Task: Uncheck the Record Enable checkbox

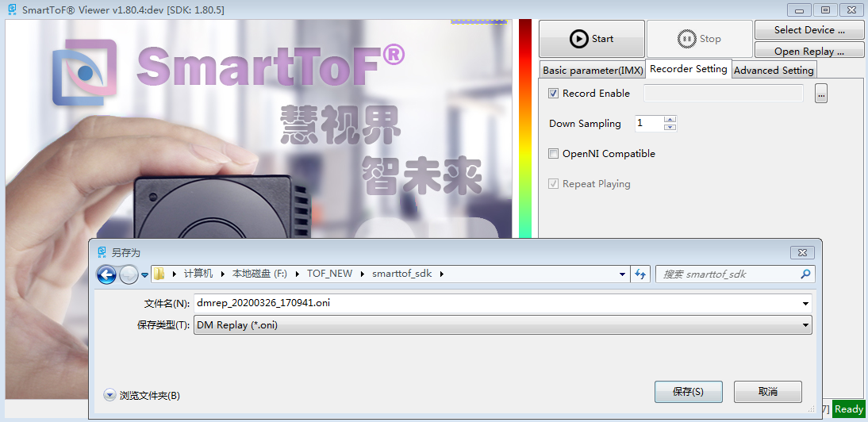Action: pyautogui.click(x=553, y=94)
